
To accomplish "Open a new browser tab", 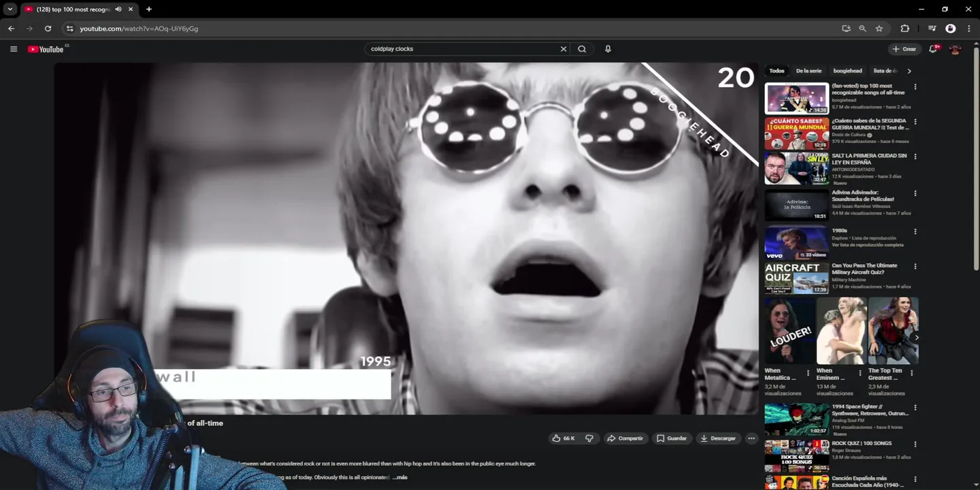I will (x=148, y=9).
